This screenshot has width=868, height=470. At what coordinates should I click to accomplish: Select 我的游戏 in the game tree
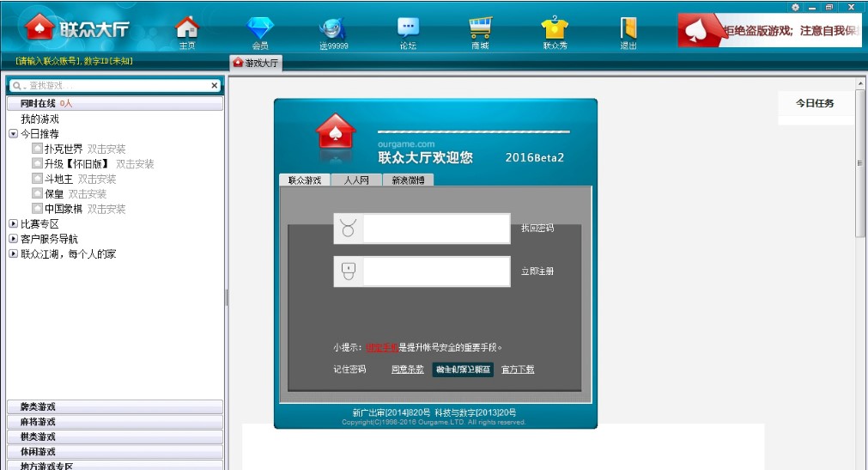click(x=39, y=119)
